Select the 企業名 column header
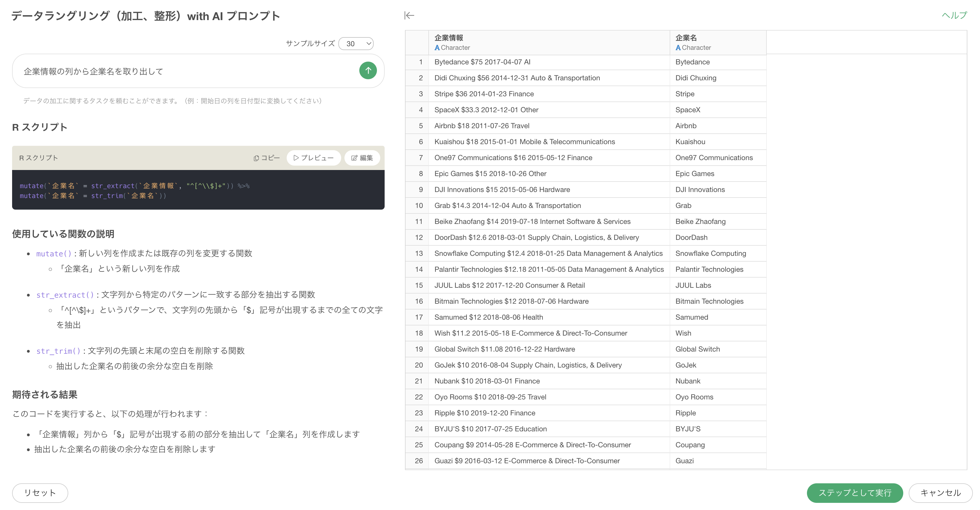The width and height of the screenshot is (980, 510). coord(686,38)
